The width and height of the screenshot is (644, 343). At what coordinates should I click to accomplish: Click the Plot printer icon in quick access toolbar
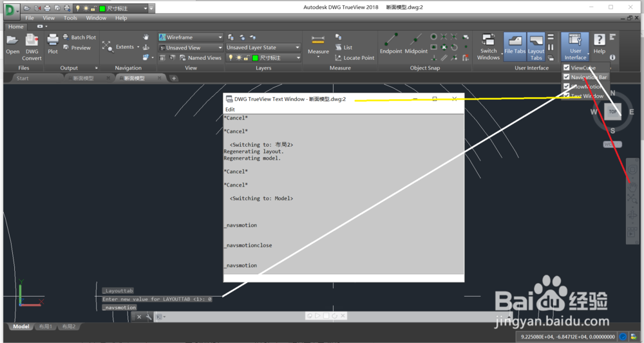[x=47, y=8]
